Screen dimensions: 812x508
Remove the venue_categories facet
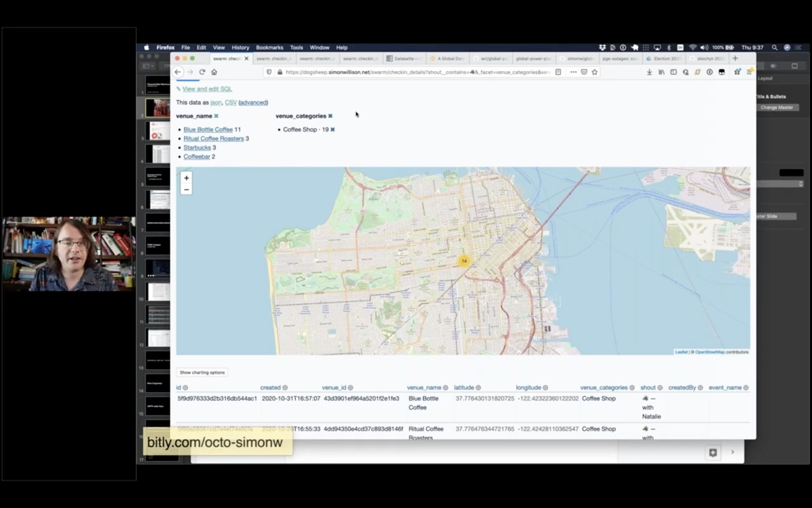pyautogui.click(x=330, y=116)
